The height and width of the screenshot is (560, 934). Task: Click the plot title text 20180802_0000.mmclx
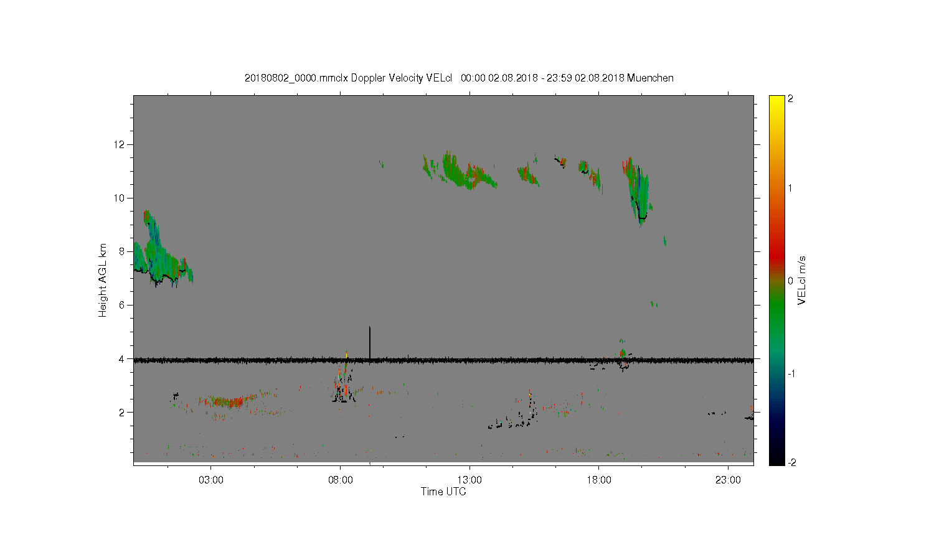click(x=296, y=78)
